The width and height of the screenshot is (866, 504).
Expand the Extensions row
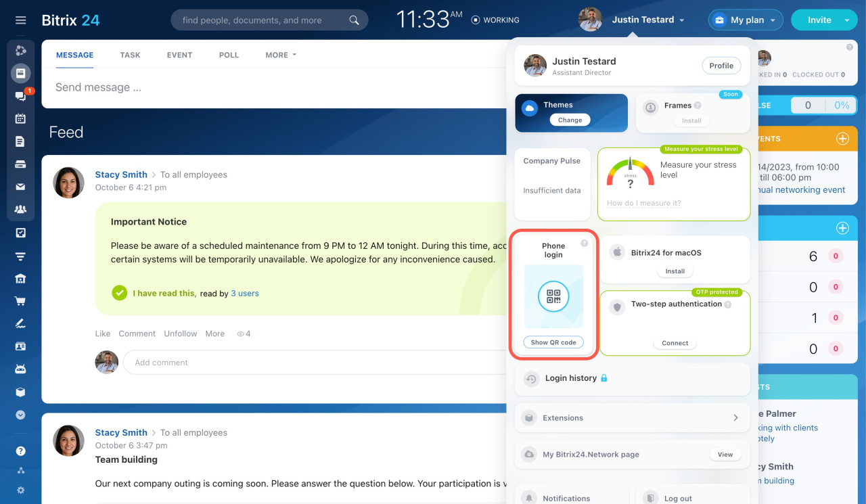pos(632,418)
